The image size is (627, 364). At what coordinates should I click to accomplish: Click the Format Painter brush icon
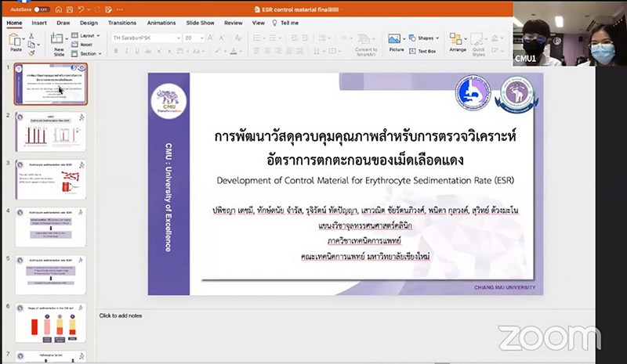pyautogui.click(x=31, y=53)
